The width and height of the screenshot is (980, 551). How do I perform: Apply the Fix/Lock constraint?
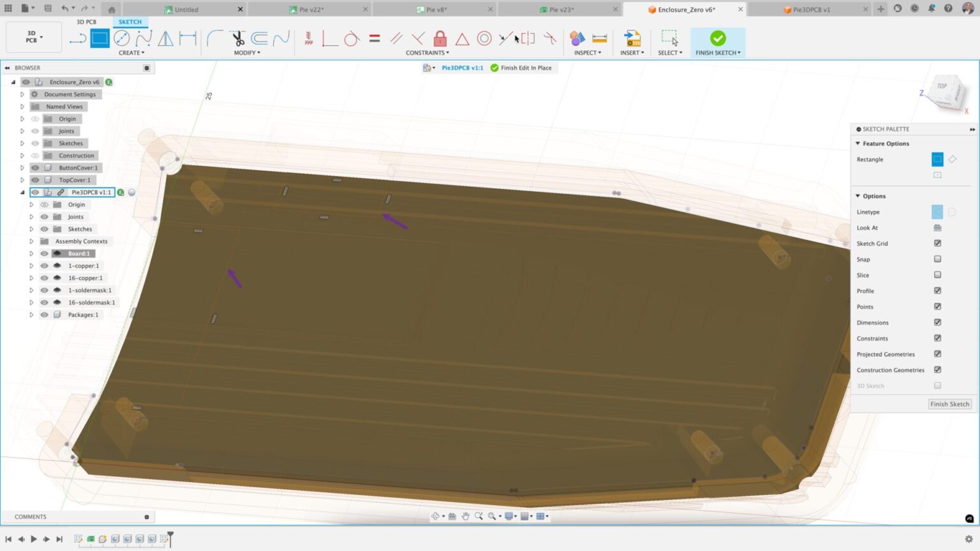click(439, 38)
